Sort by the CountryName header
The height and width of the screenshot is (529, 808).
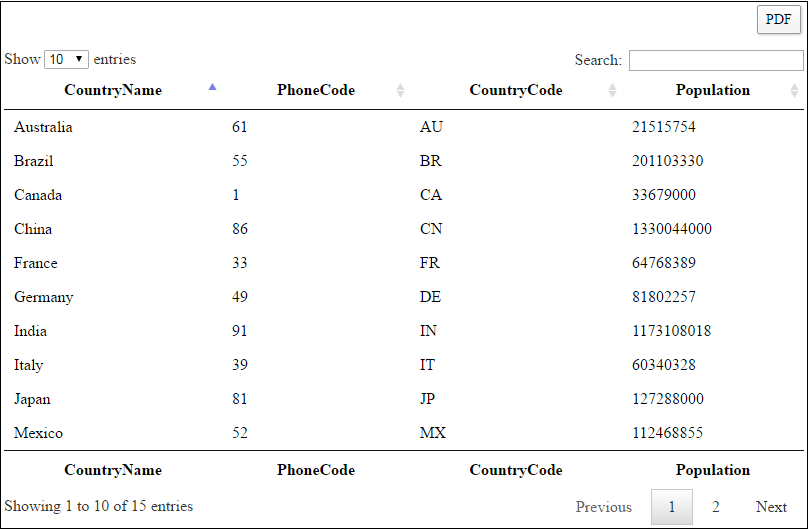click(x=113, y=90)
